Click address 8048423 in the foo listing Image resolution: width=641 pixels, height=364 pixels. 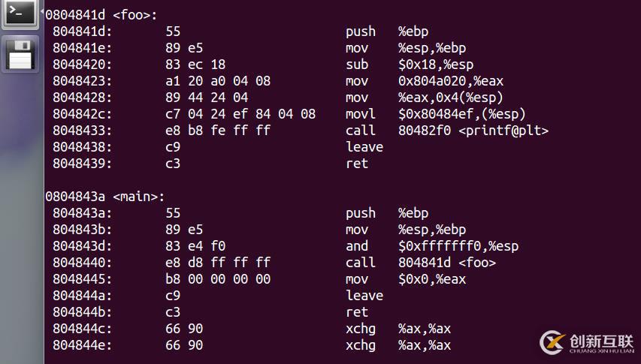point(82,81)
